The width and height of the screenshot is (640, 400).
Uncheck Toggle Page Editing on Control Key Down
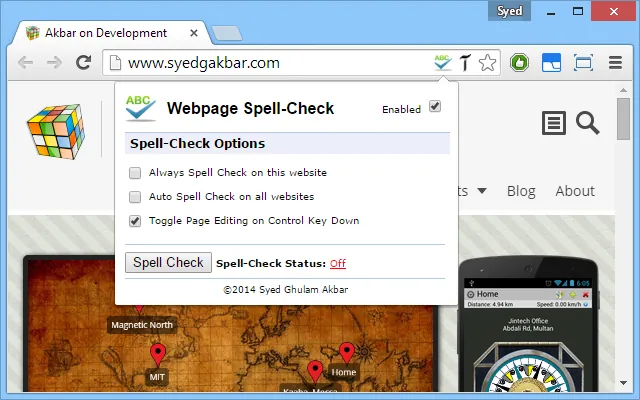click(x=135, y=221)
